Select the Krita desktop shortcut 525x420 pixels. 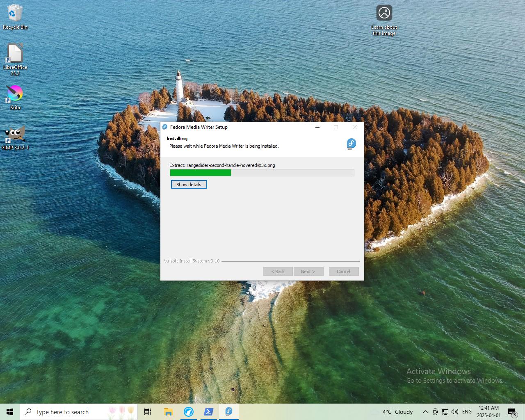tap(15, 98)
